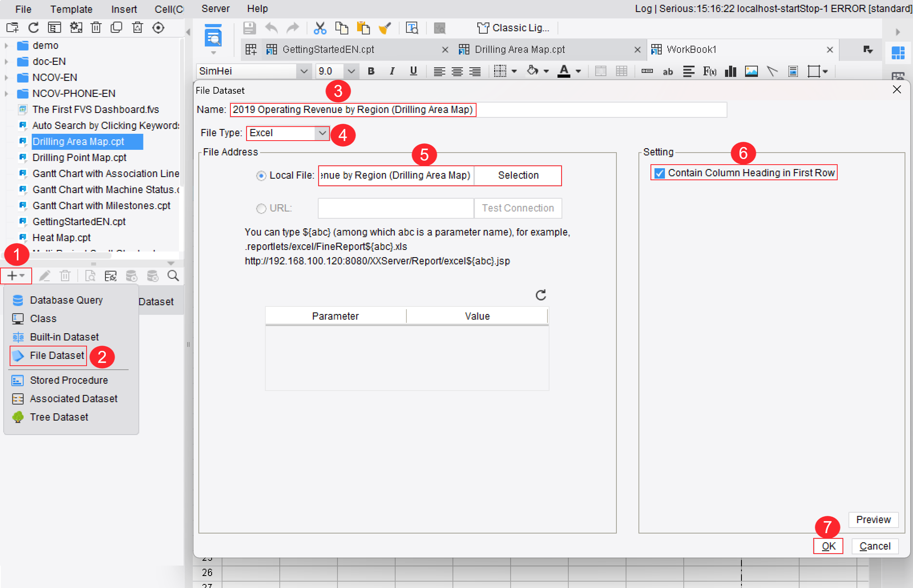This screenshot has width=913, height=588.
Task: Click the Preview button
Action: coord(873,520)
